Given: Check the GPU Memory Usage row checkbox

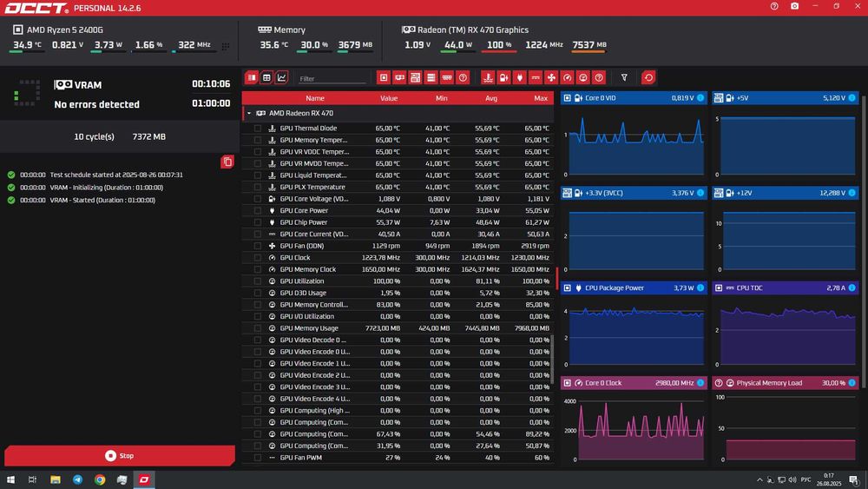Looking at the screenshot, I should (x=258, y=328).
